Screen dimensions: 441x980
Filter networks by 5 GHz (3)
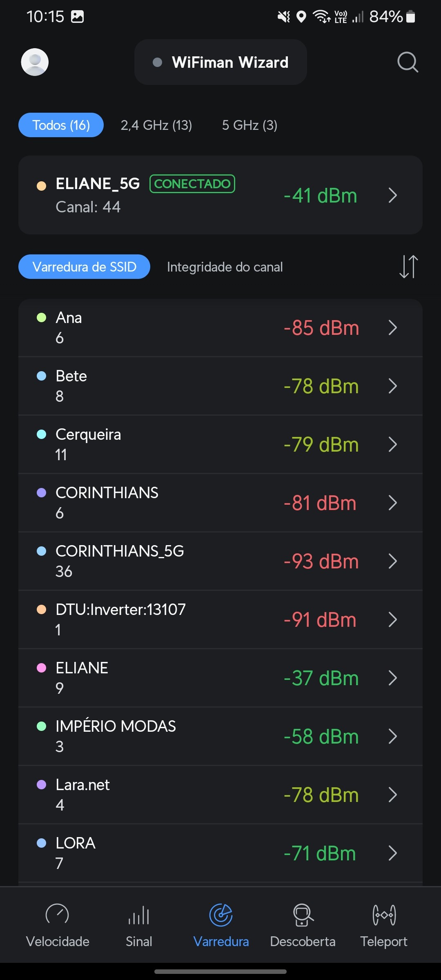(x=249, y=125)
